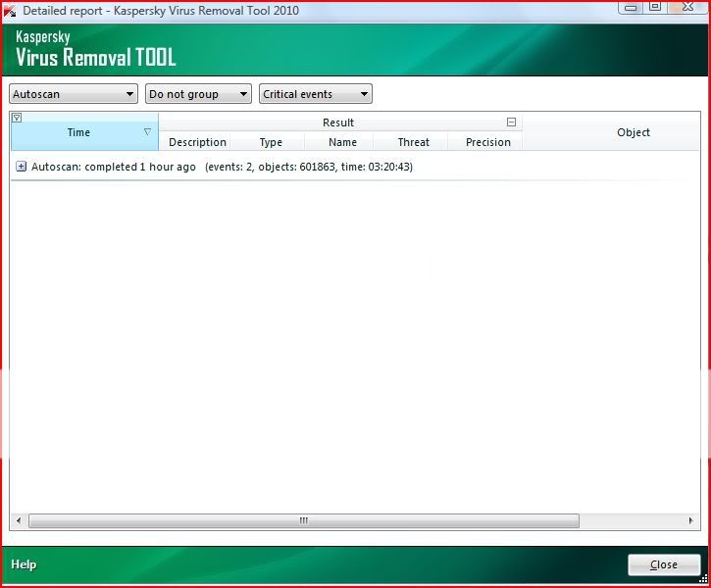The width and height of the screenshot is (711, 588).
Task: Click the Threat column header
Action: 413,142
